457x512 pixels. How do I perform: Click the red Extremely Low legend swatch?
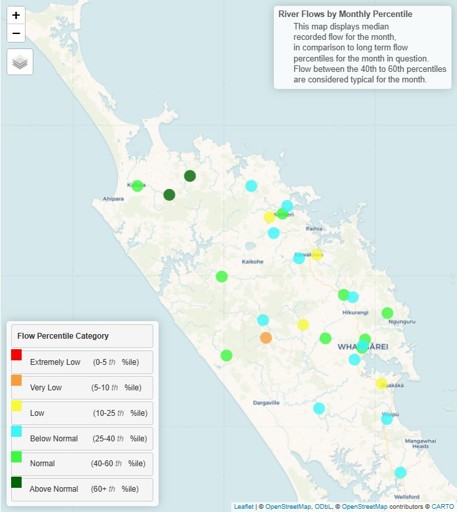coord(16,355)
